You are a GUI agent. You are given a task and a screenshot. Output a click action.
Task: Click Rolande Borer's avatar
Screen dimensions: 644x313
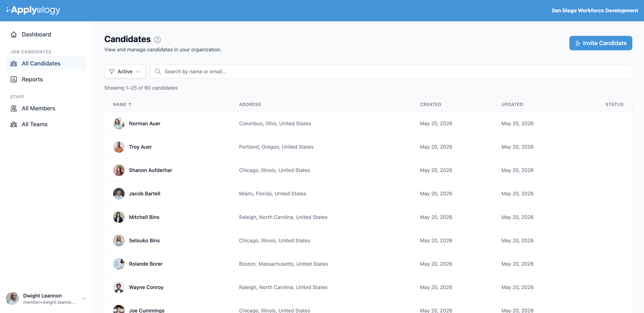(x=119, y=264)
